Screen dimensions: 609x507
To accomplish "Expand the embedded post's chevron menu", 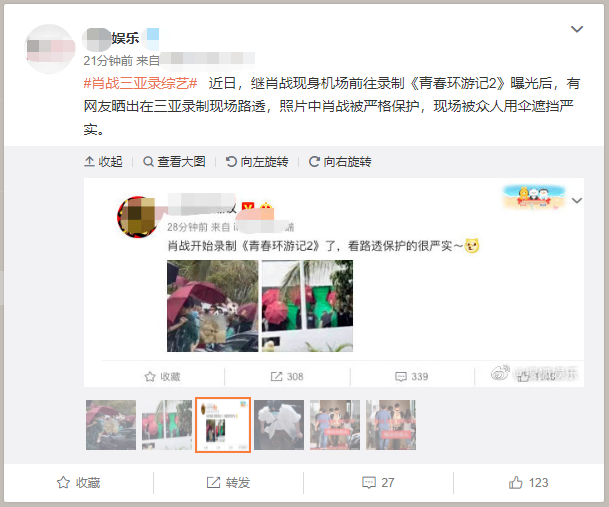I will tap(577, 200).
